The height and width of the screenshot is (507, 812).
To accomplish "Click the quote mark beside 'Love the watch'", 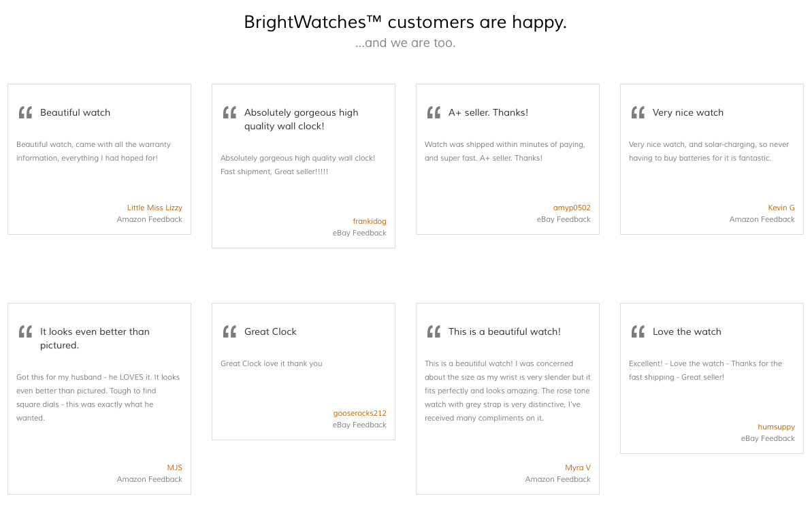I will click(638, 331).
